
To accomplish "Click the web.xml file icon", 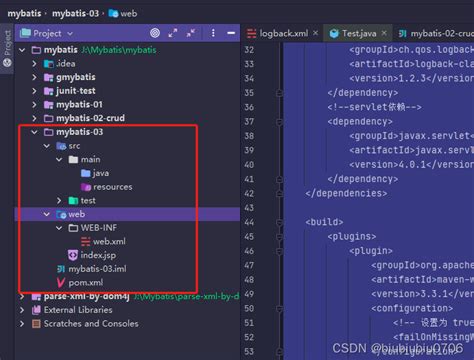I will (86, 241).
